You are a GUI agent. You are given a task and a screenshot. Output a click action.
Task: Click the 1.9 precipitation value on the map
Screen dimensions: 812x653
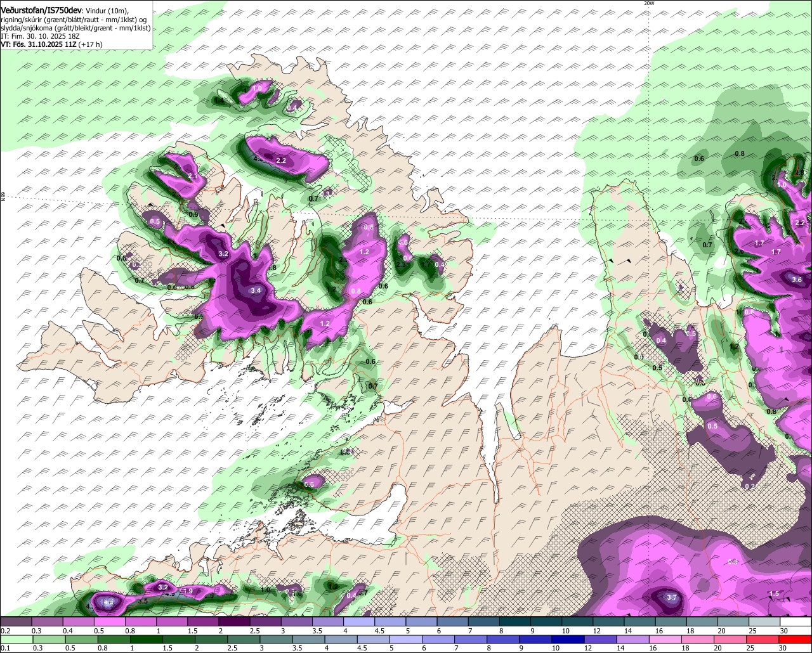coord(188,591)
